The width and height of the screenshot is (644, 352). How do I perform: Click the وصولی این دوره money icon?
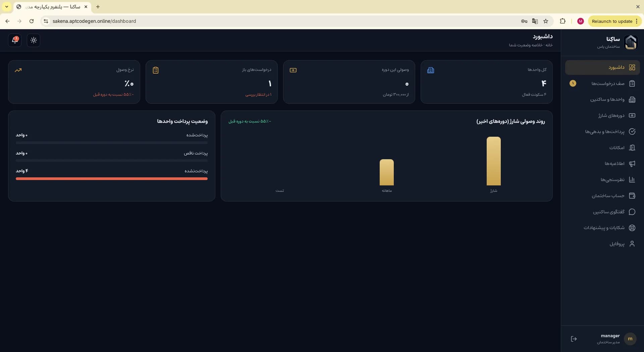pos(293,70)
